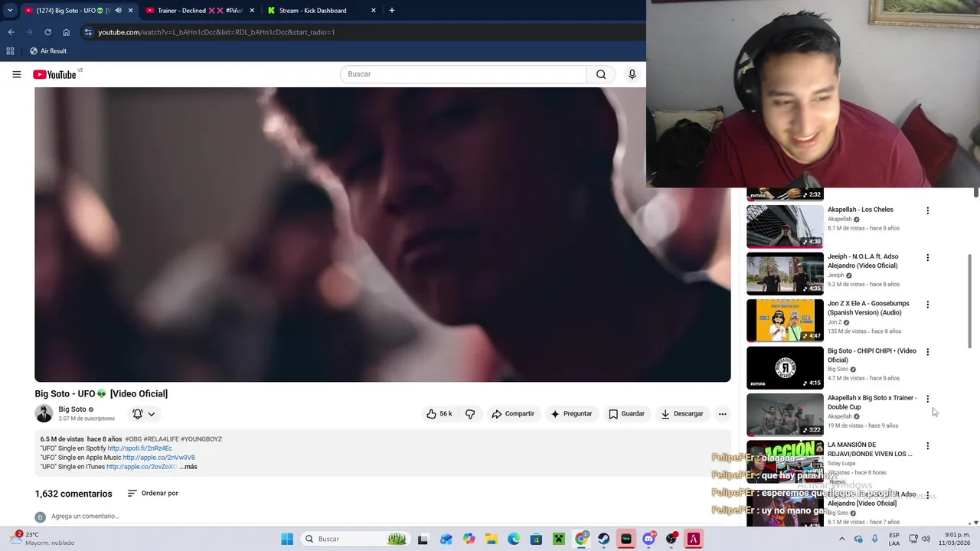The width and height of the screenshot is (980, 551).
Task: Open options menu for Jon Z Goosebumps
Action: pyautogui.click(x=927, y=305)
